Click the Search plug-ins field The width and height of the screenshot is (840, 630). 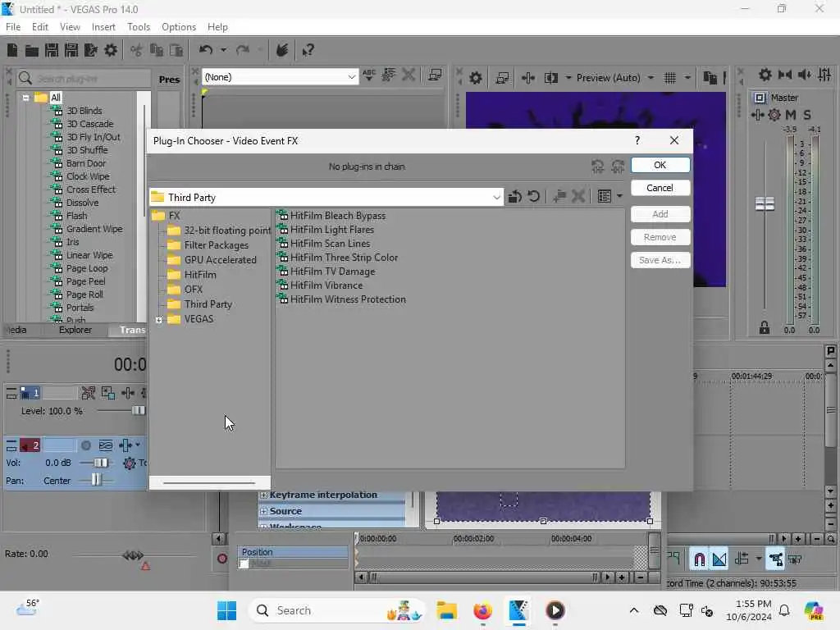(84, 79)
